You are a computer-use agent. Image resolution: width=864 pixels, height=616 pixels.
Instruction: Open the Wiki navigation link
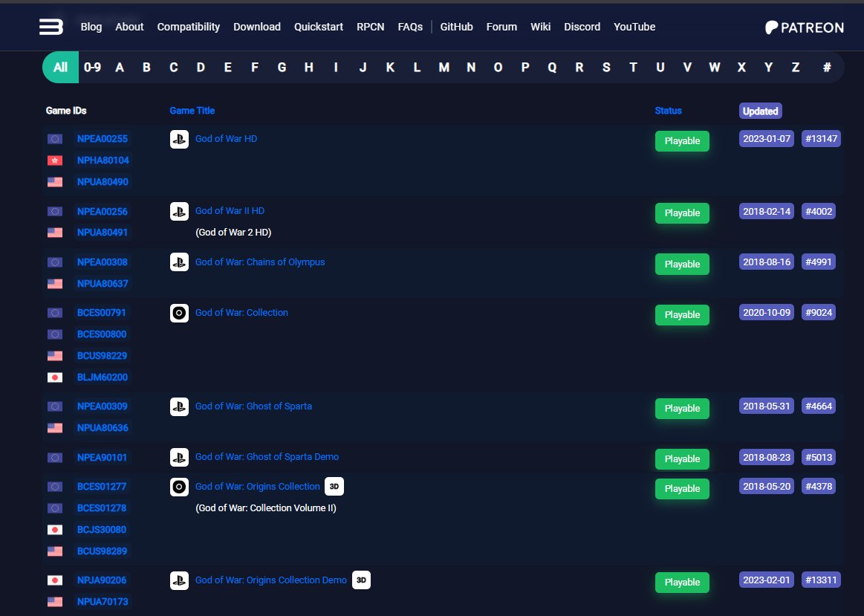(x=540, y=27)
